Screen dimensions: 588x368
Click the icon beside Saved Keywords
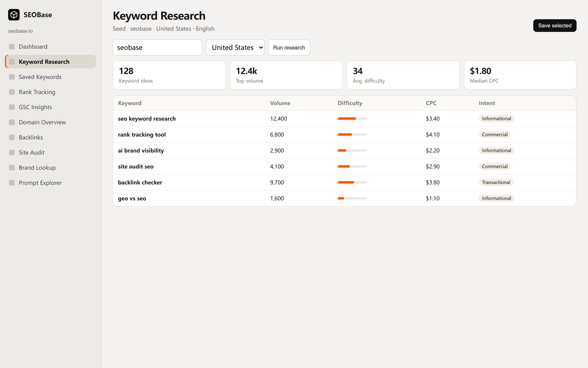point(12,77)
